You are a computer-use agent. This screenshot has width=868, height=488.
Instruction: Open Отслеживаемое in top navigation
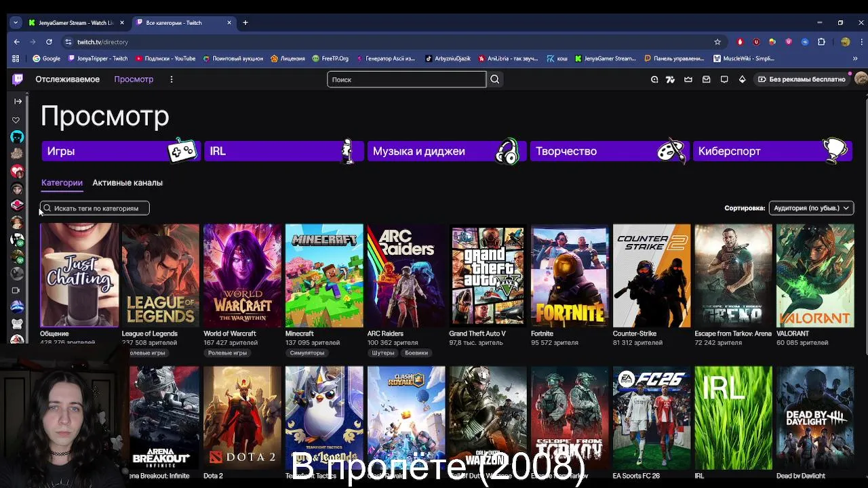[x=67, y=79]
